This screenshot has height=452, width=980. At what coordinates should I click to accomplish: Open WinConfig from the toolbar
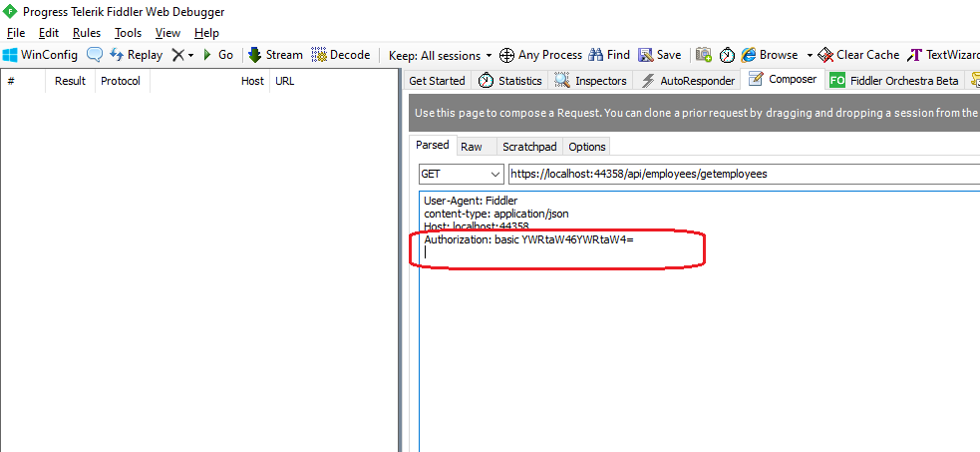coord(40,55)
